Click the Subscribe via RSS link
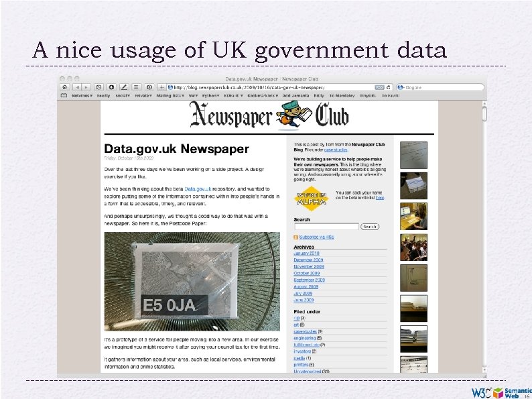Screen dimensions: 532x399 point(316,237)
